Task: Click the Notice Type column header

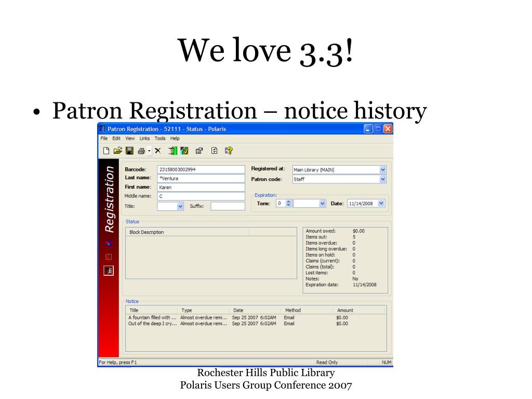Action: (203, 310)
